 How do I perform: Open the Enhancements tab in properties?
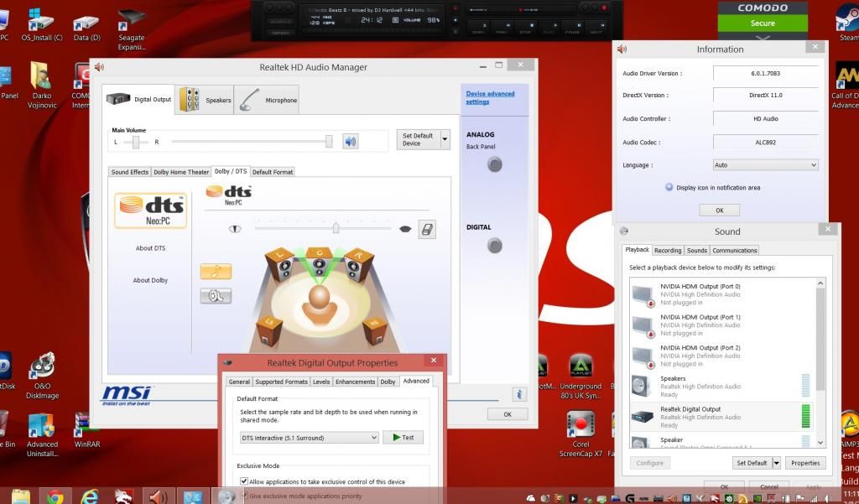[355, 382]
